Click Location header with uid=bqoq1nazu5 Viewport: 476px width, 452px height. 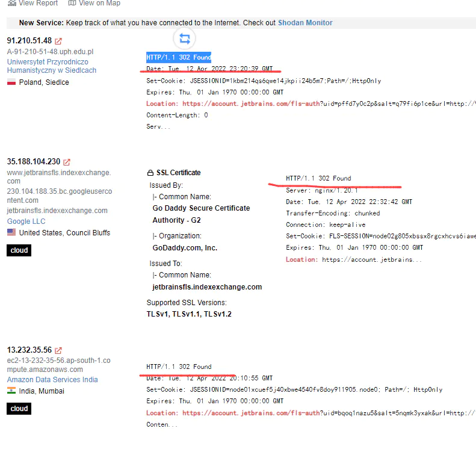click(311, 413)
